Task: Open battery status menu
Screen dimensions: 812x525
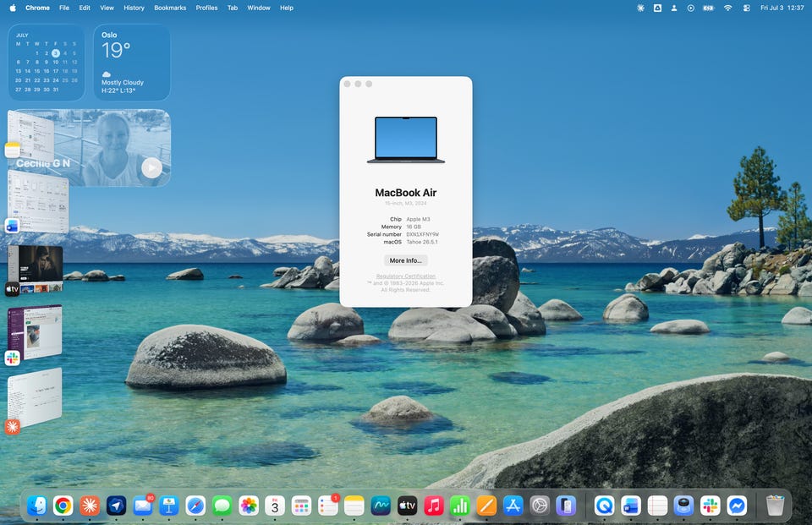Action: point(709,8)
